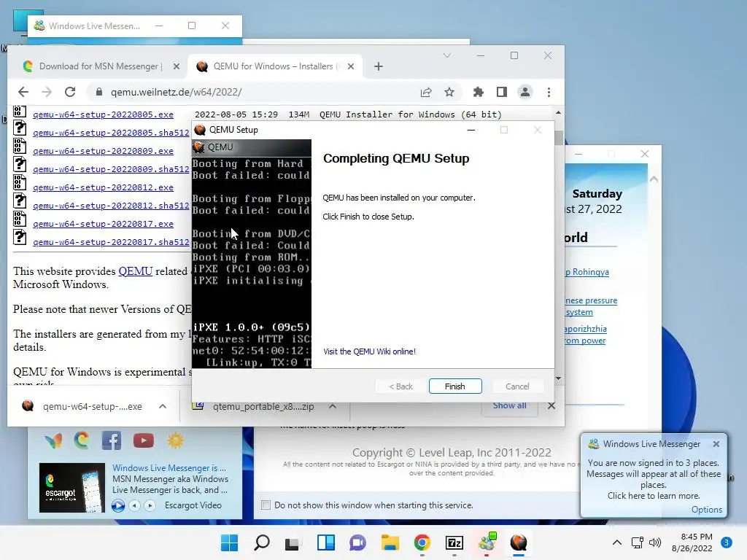Click the sun weather icon in Messenger

click(x=175, y=440)
